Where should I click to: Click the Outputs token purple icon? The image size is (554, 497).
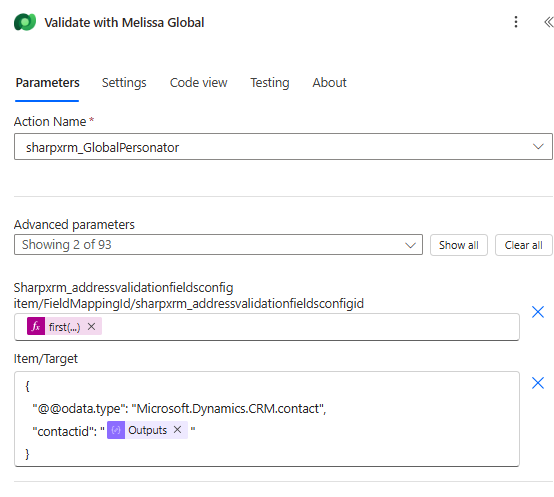(116, 430)
